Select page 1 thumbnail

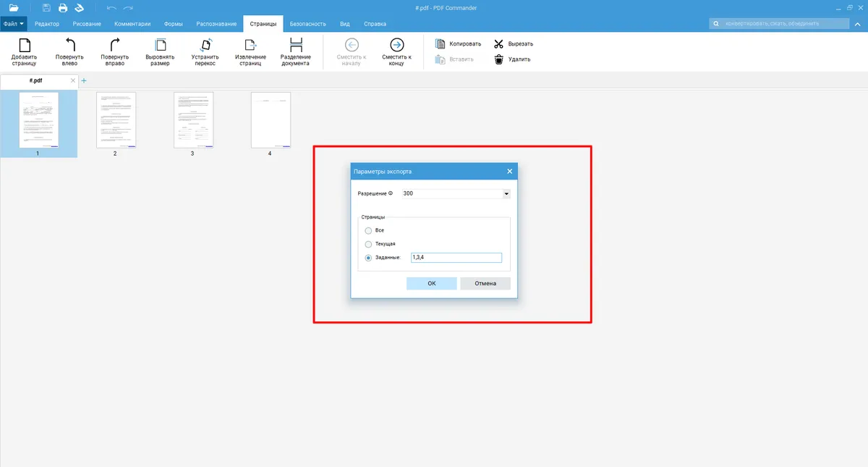coord(38,119)
